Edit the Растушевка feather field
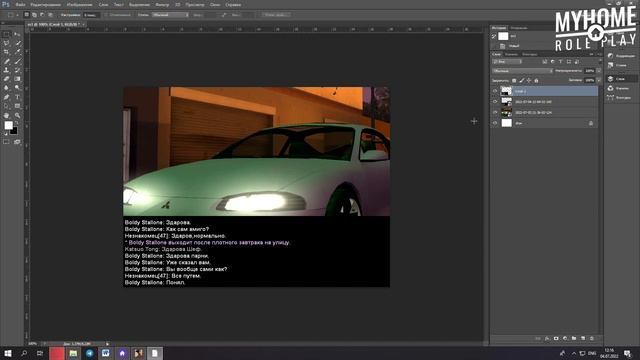 tap(91, 15)
